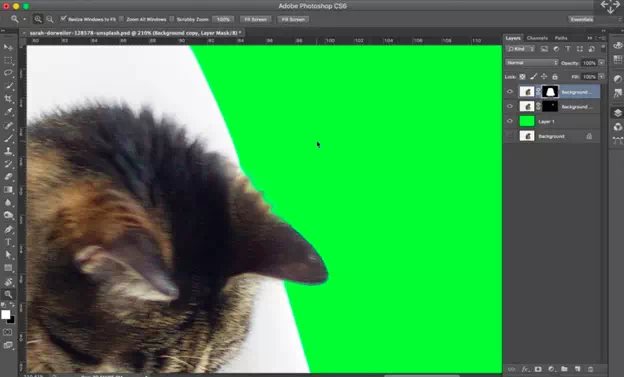
Task: Select the Move tool
Action: [8, 47]
